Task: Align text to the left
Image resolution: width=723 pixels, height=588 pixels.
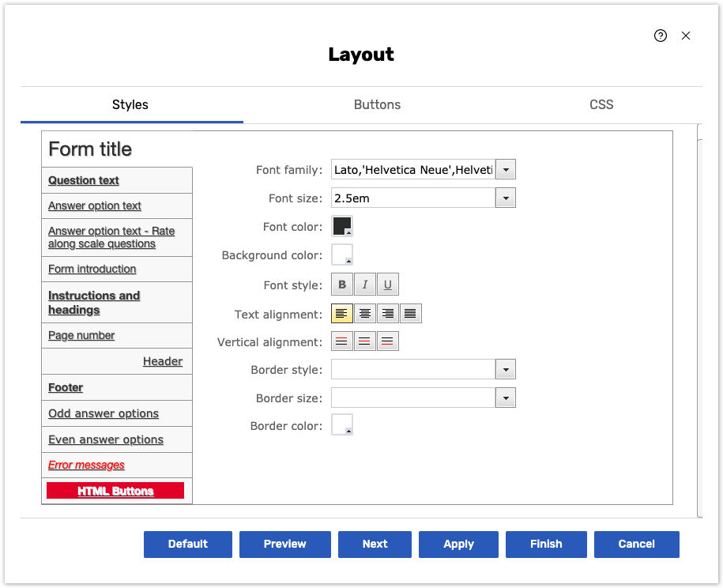Action: pos(342,314)
